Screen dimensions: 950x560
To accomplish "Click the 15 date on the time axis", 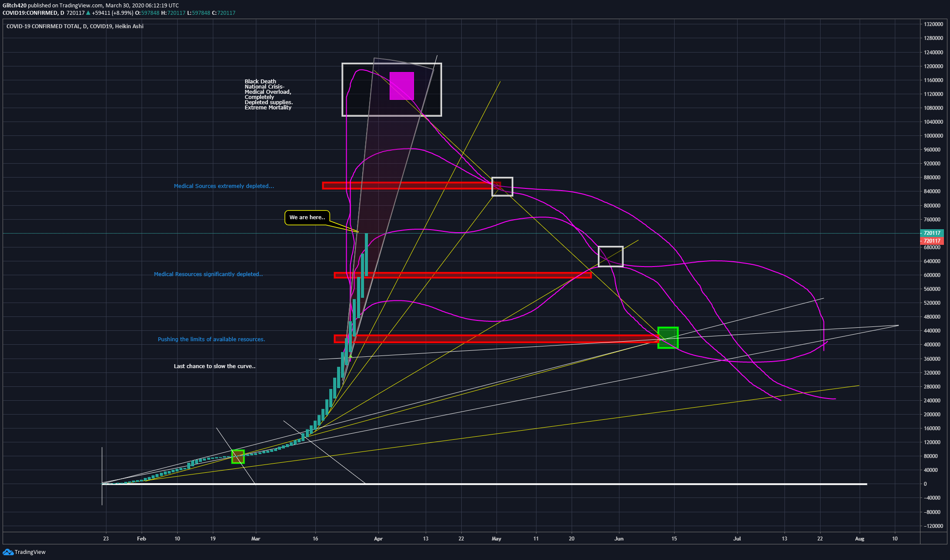I will [x=674, y=539].
